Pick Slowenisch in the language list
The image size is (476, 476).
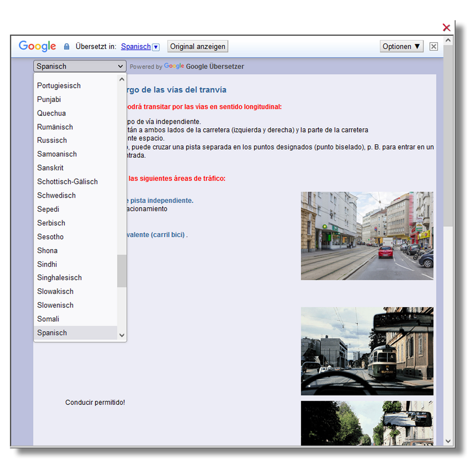55,305
